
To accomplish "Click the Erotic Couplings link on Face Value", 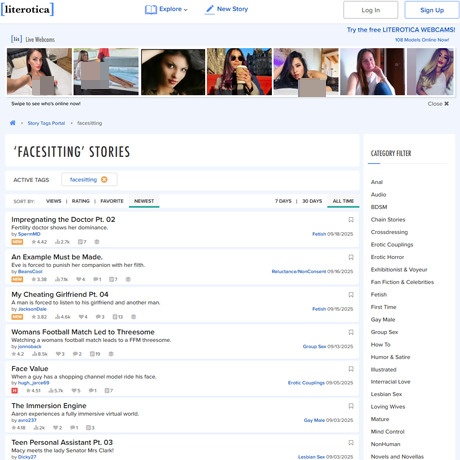I will (306, 383).
